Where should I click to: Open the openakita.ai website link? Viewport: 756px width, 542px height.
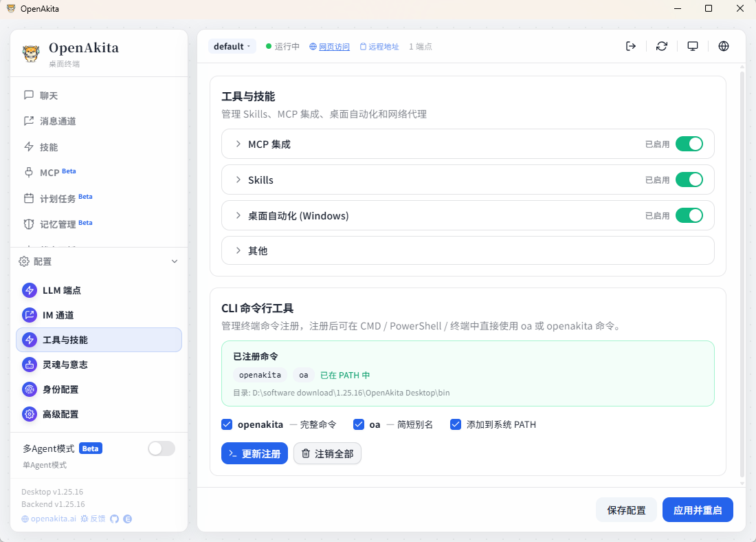click(49, 519)
